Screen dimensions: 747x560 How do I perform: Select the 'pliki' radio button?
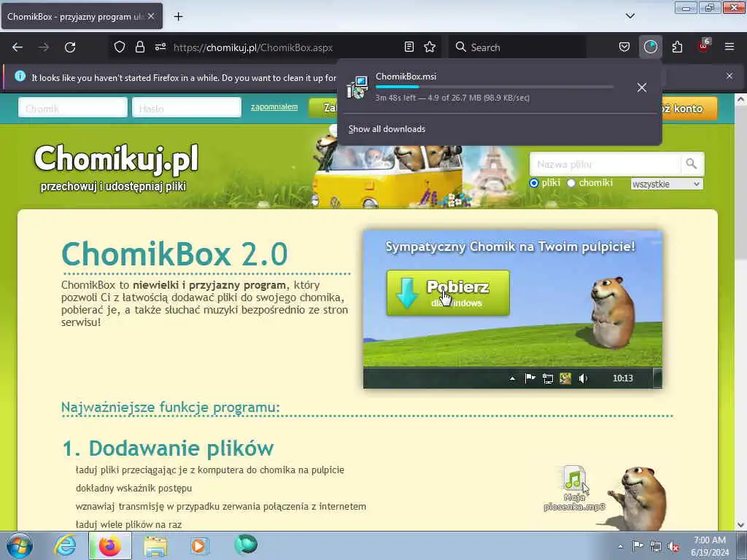point(534,183)
